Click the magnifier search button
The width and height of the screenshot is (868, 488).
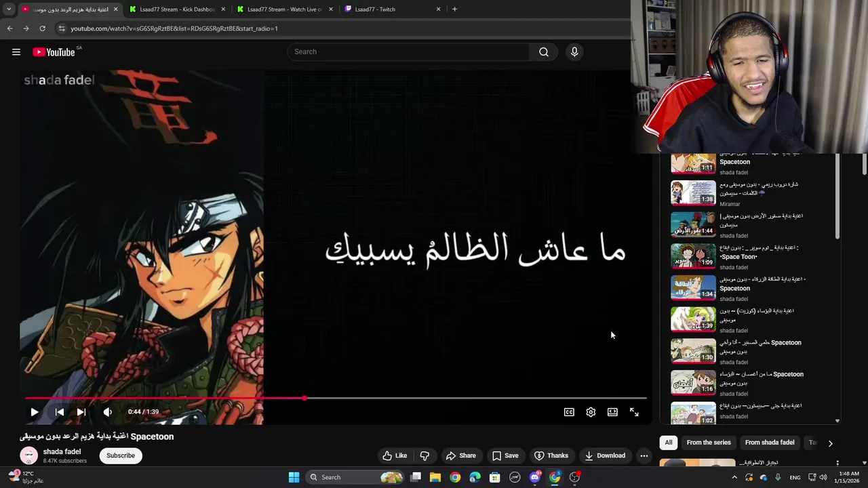pyautogui.click(x=544, y=52)
